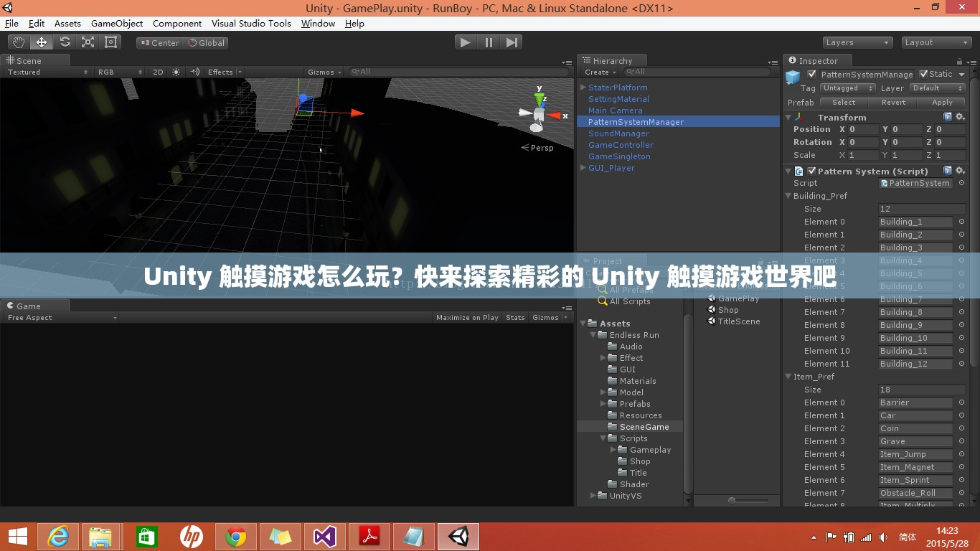The image size is (980, 551).
Task: Click the Play button to run the game
Action: (x=466, y=42)
